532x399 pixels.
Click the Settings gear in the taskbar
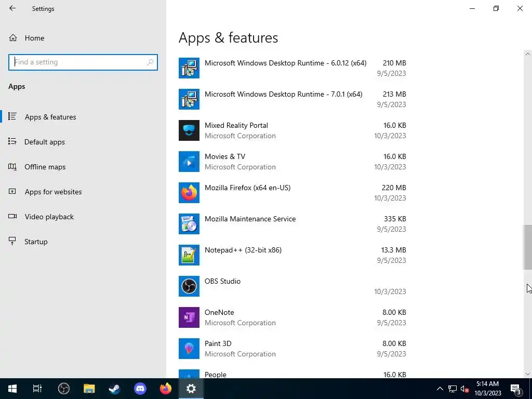point(191,389)
